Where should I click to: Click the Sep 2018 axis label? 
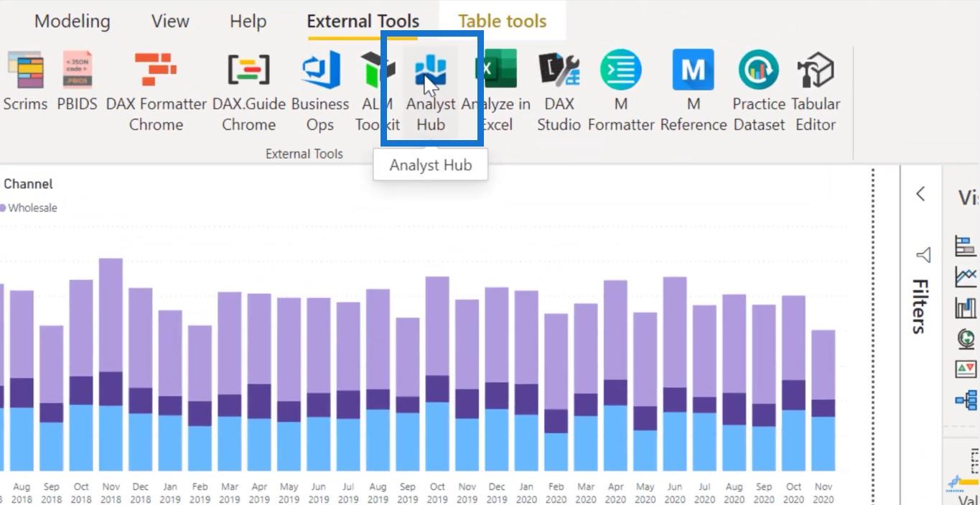(x=51, y=493)
